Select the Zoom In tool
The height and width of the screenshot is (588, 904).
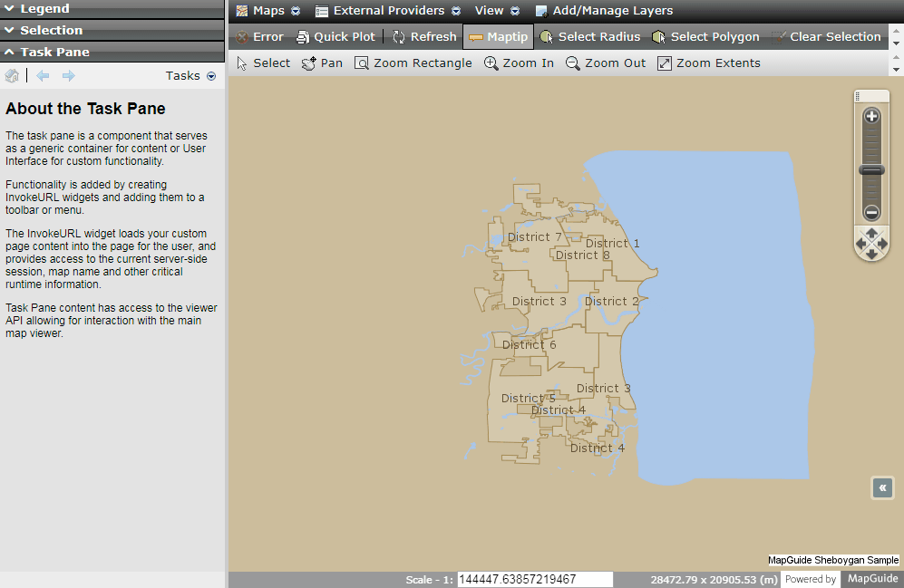tap(518, 63)
